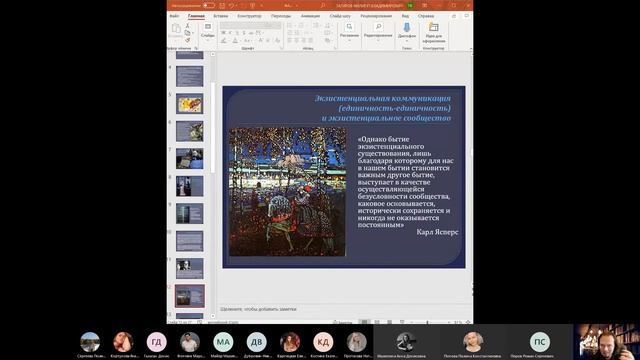Click the Design Ideas button
This screenshot has width=640, height=360.
tap(433, 33)
